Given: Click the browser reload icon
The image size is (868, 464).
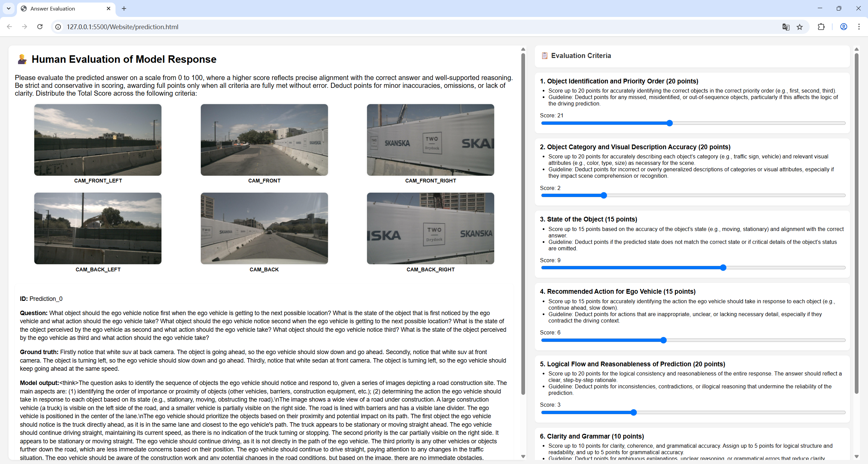Looking at the screenshot, I should [40, 27].
